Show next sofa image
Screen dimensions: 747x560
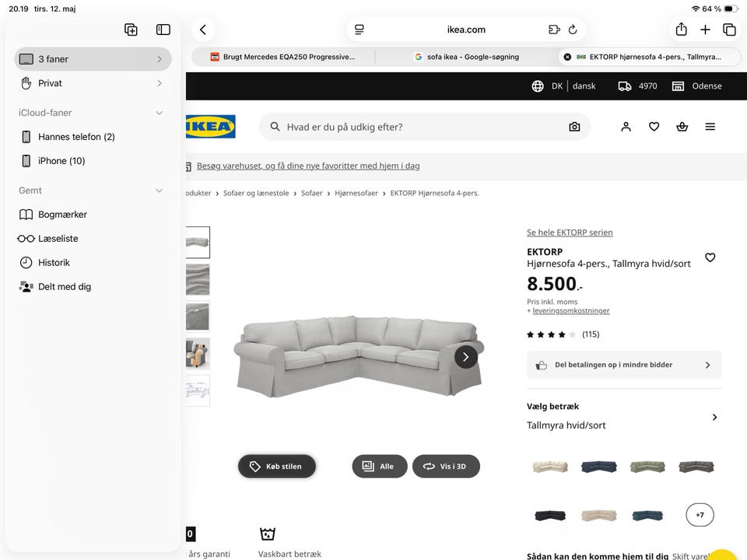pyautogui.click(x=466, y=357)
